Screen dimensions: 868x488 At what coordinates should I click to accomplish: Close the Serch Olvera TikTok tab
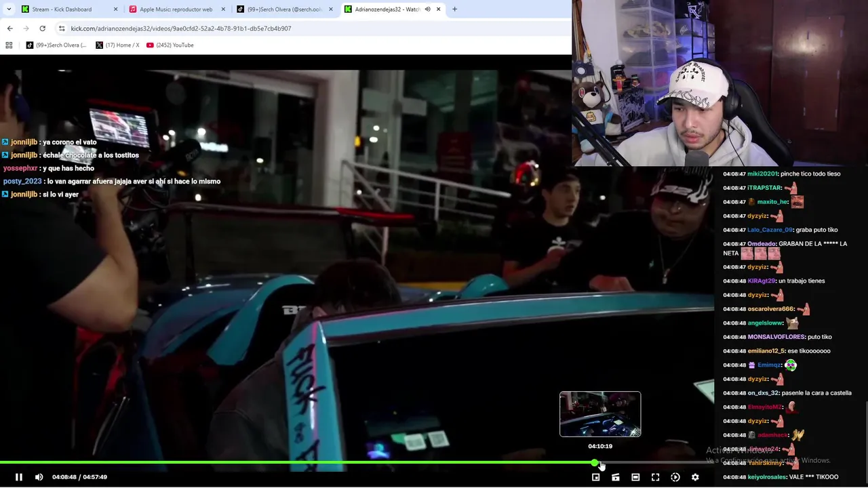[x=331, y=9]
